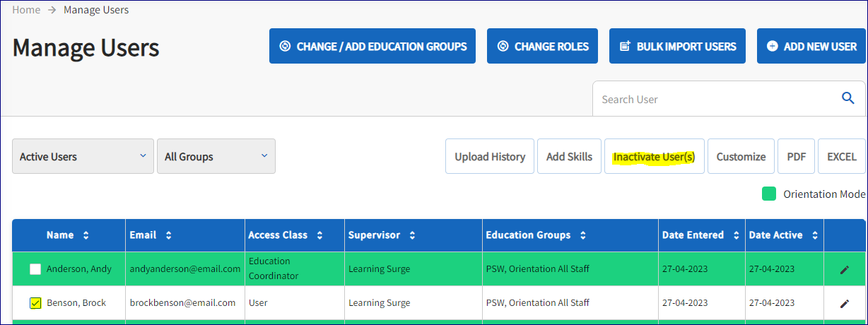Sort by Date Entered column arrows

click(x=736, y=235)
